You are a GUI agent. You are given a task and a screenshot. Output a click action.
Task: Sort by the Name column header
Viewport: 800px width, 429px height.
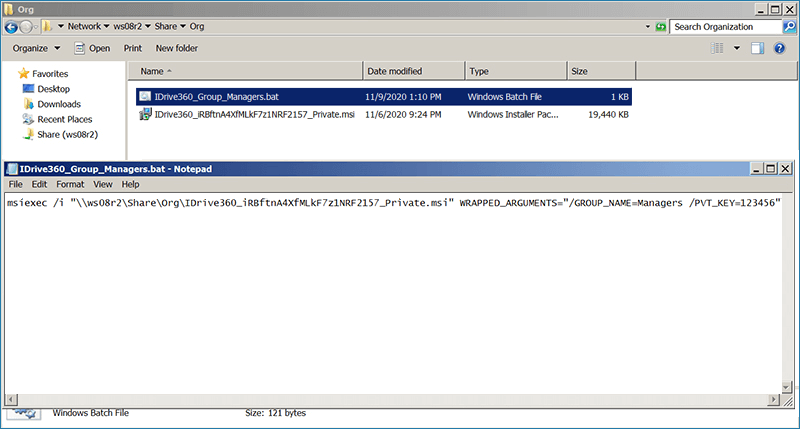245,71
